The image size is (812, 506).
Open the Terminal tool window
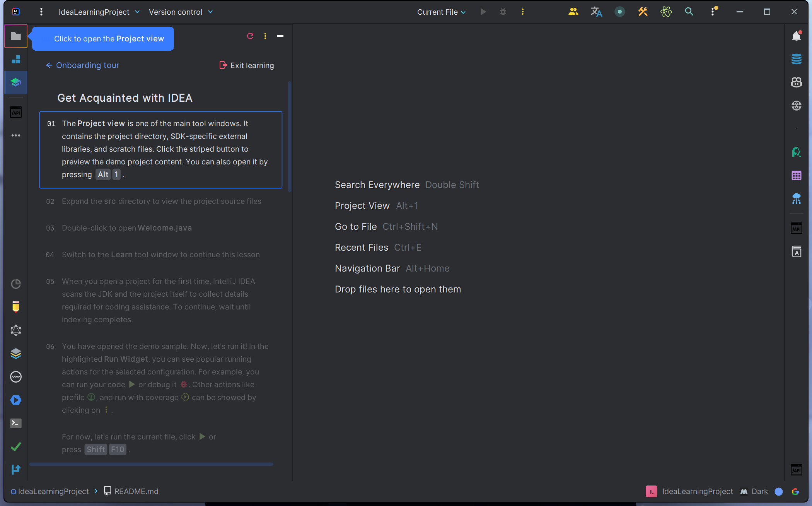pos(16,423)
